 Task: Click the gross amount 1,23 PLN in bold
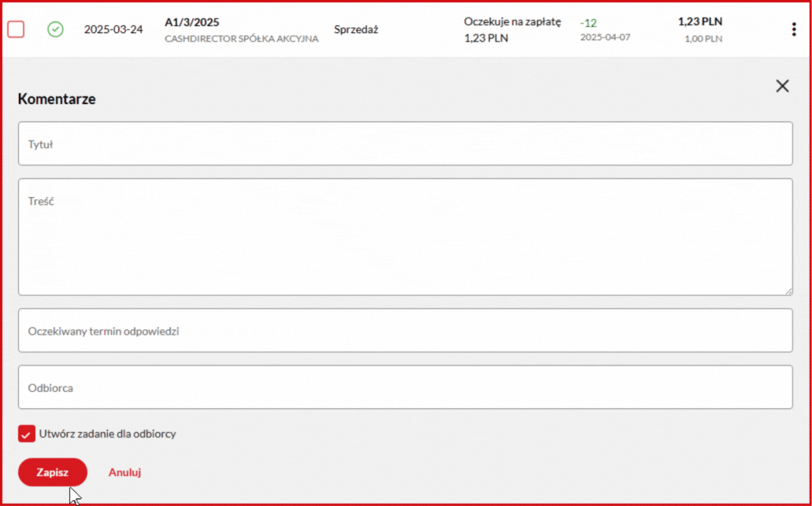click(700, 22)
